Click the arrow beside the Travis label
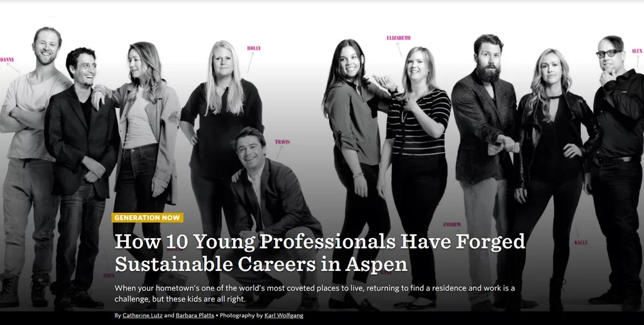Screen dimensions: 644x325 pos(279,153)
